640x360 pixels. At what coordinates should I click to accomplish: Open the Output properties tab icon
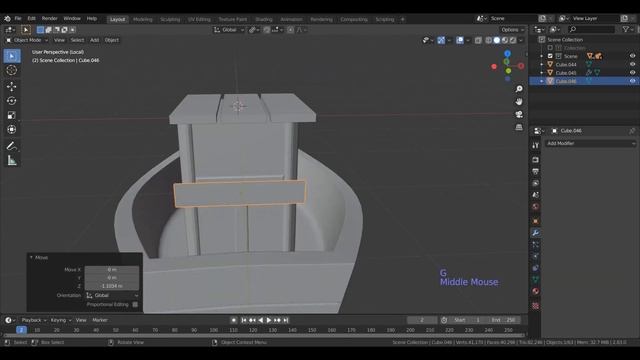(536, 171)
